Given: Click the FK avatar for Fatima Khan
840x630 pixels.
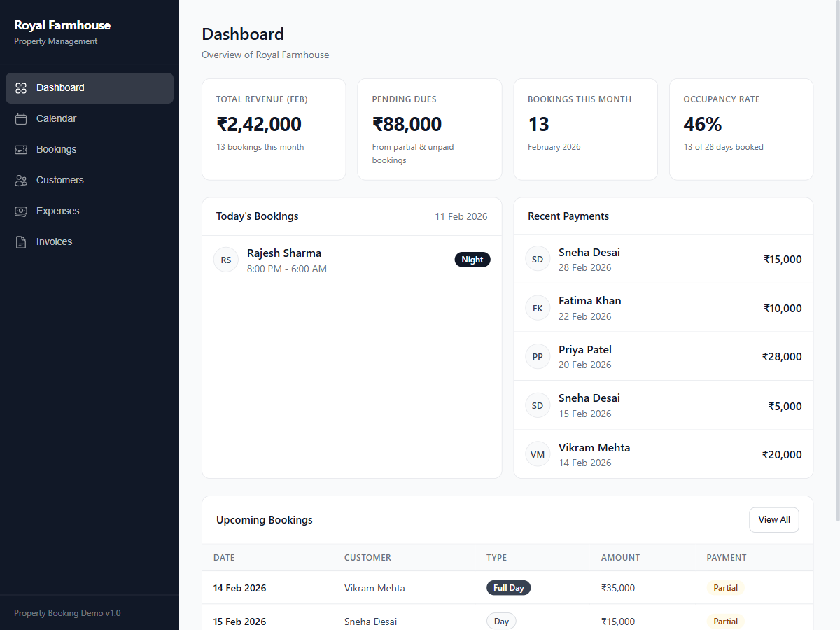Looking at the screenshot, I should [538, 308].
